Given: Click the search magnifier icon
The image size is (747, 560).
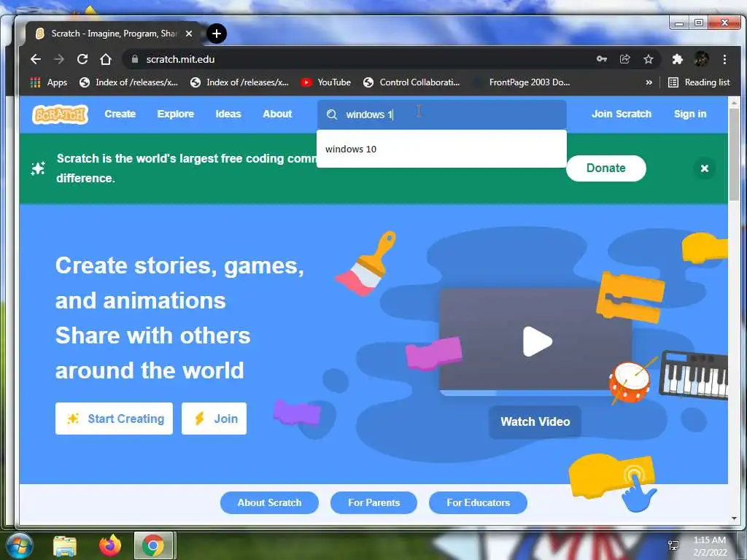Looking at the screenshot, I should tap(332, 114).
